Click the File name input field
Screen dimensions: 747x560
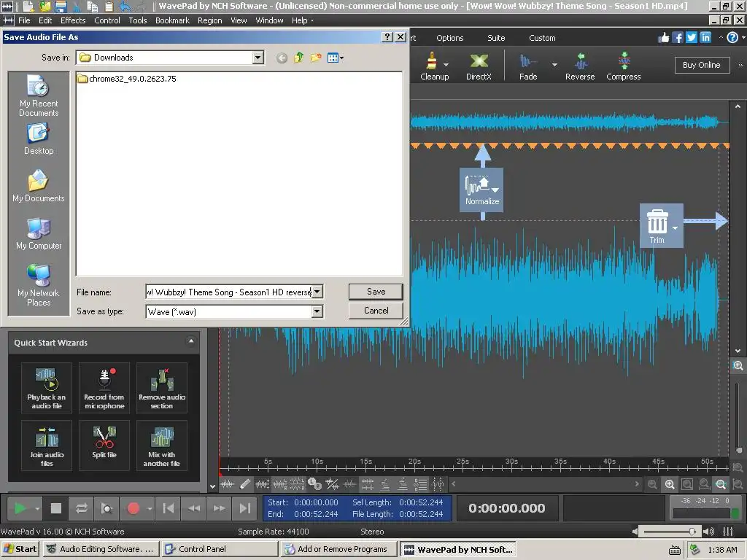(x=229, y=292)
